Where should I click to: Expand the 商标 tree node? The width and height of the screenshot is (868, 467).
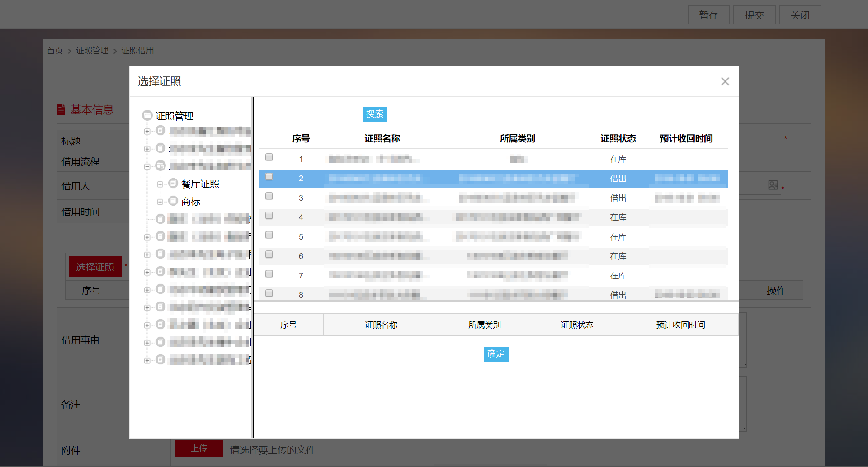click(x=160, y=202)
